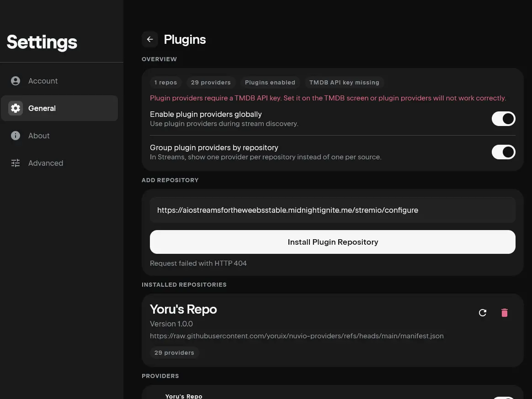Go back using the arrow beside Plugins

[149, 39]
